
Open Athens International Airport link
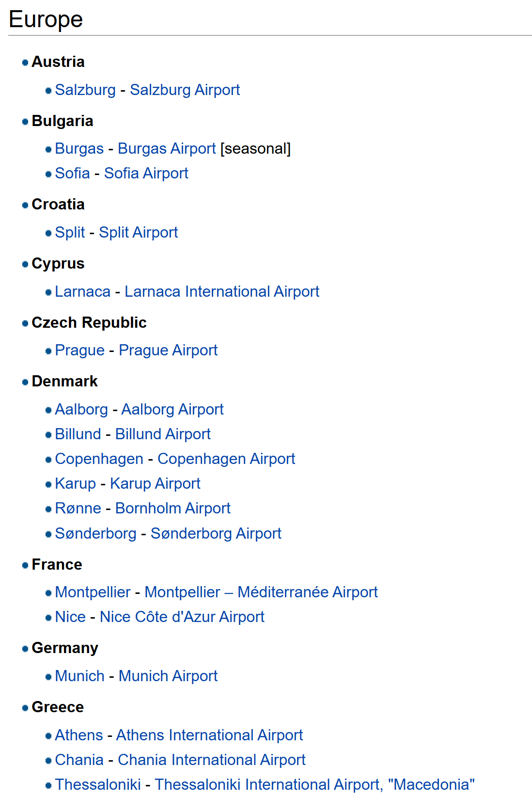point(209,735)
